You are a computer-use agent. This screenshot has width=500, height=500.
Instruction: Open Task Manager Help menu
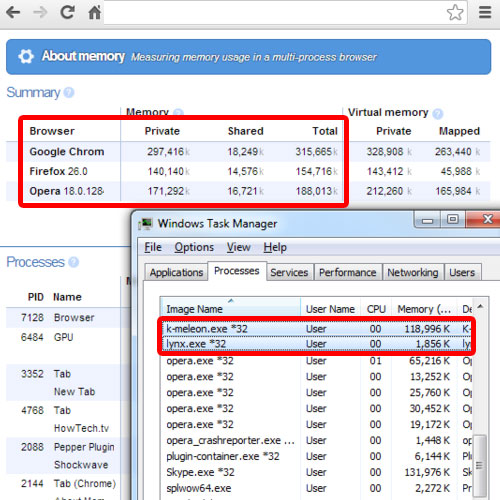(275, 247)
